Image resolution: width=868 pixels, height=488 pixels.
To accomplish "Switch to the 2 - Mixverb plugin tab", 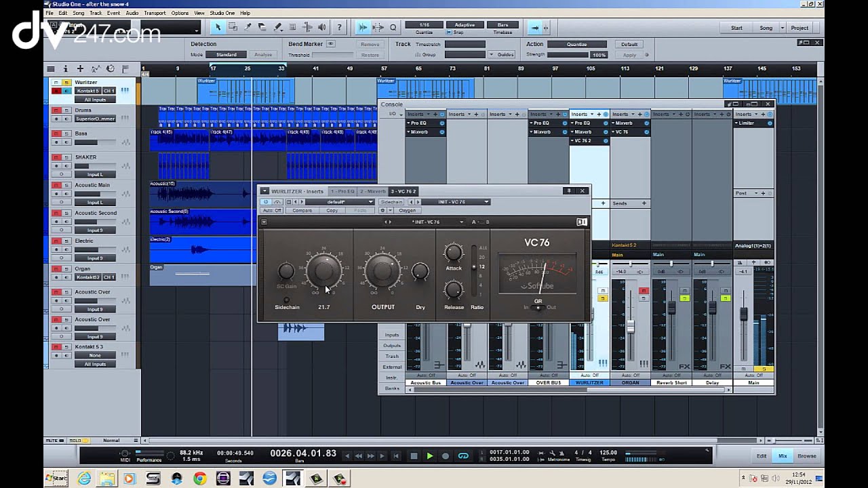I will pyautogui.click(x=373, y=191).
